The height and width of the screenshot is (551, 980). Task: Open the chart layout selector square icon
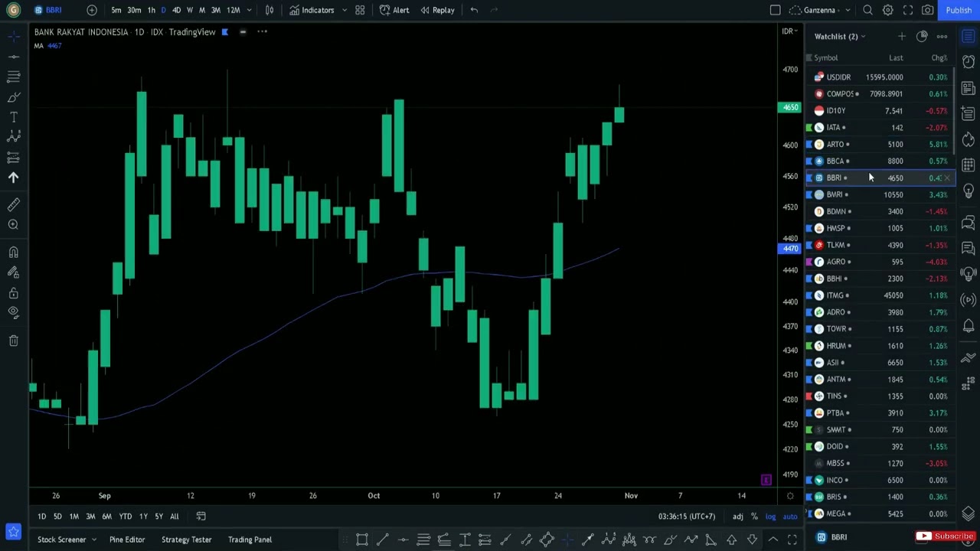(776, 10)
